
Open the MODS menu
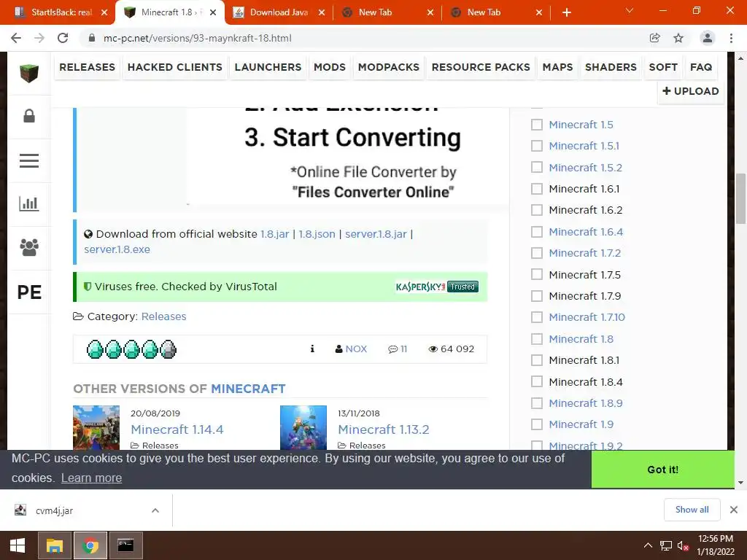330,67
